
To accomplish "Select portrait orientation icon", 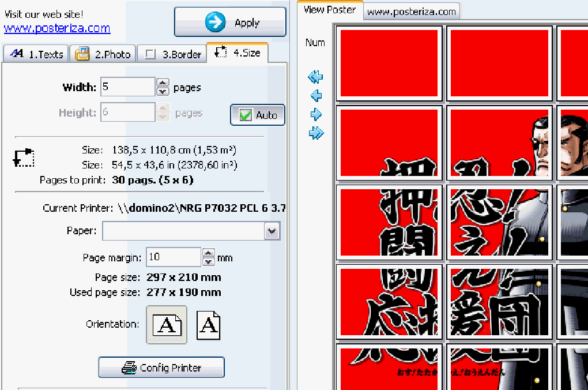I will 208,325.
